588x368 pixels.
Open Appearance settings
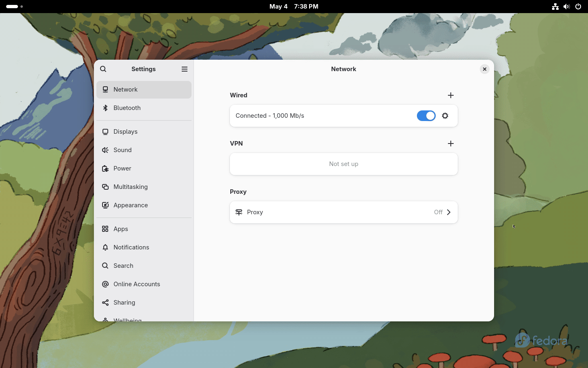coord(144,205)
